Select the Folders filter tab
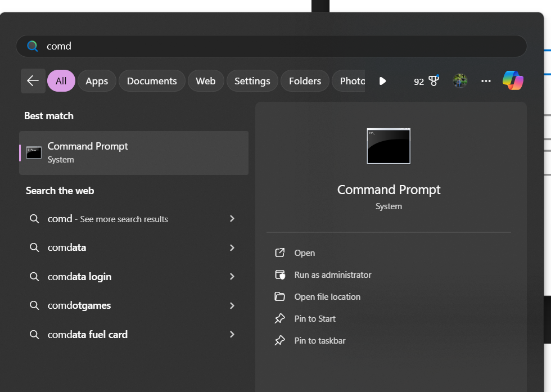 click(x=305, y=81)
